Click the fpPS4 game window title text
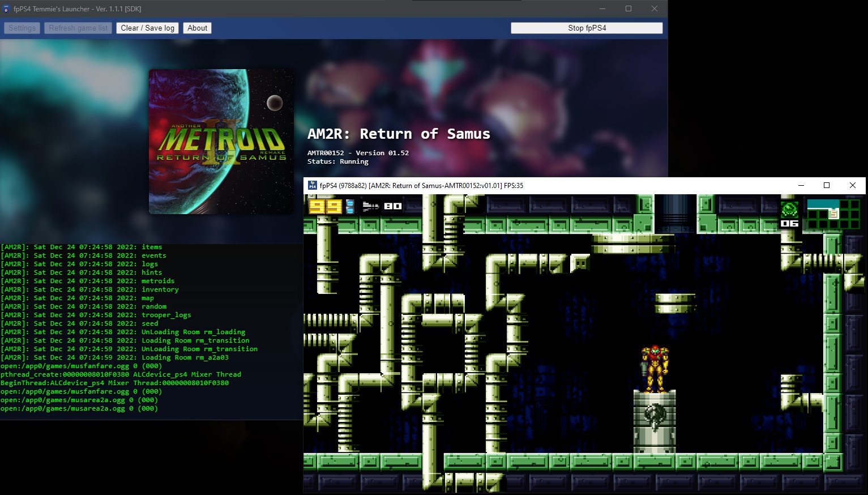Image resolution: width=868 pixels, height=495 pixels. click(x=421, y=185)
